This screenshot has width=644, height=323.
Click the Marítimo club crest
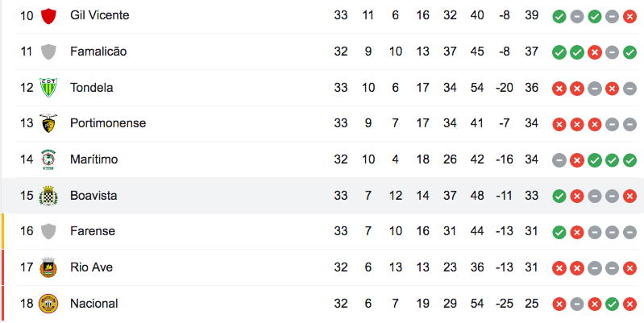coord(48,159)
